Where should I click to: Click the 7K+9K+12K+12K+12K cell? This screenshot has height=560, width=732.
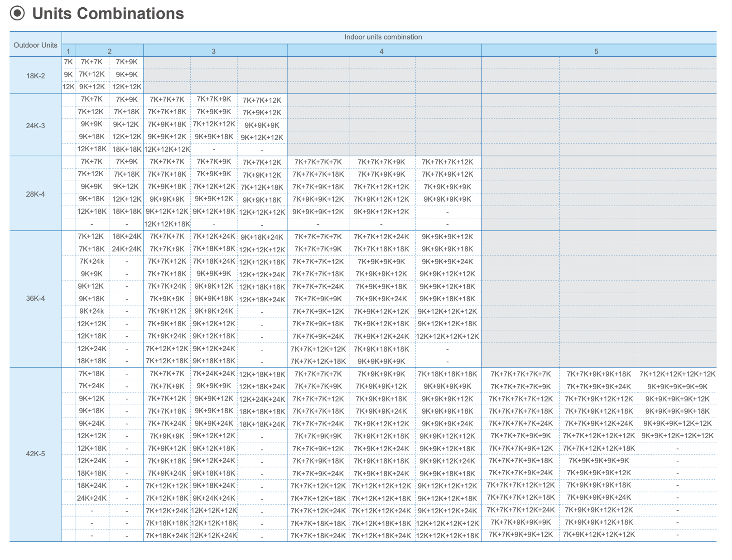point(599,534)
